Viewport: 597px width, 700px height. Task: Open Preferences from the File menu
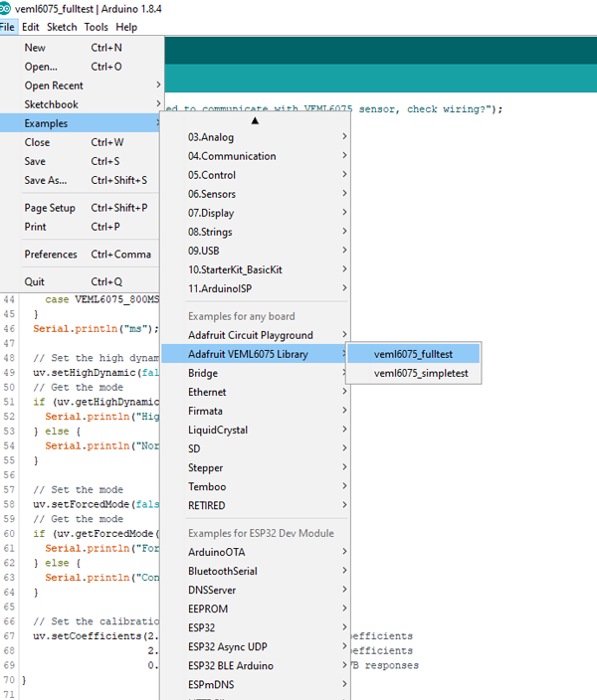80,255
